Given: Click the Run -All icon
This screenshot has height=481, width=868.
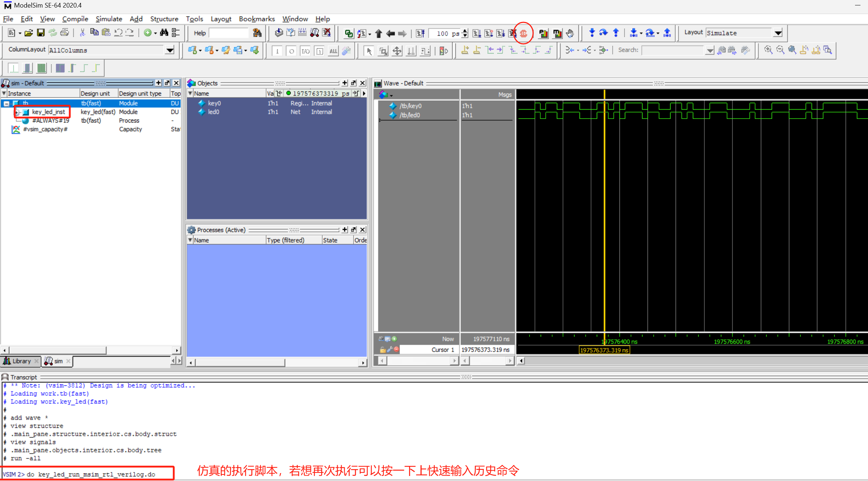Looking at the screenshot, I should [x=500, y=33].
